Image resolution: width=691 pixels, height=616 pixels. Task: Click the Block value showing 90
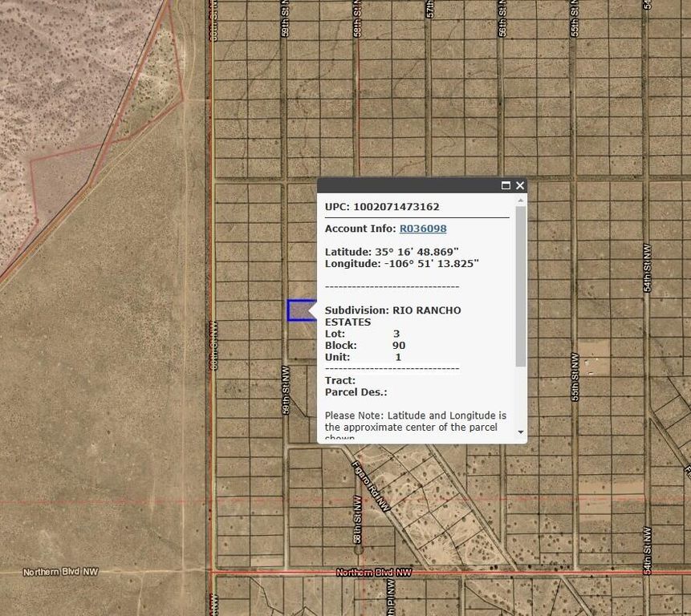pyautogui.click(x=398, y=345)
